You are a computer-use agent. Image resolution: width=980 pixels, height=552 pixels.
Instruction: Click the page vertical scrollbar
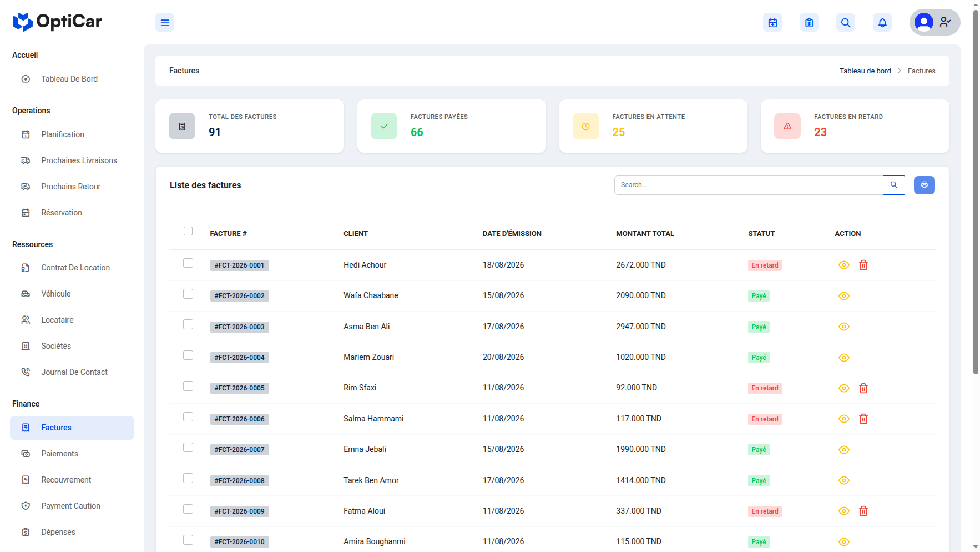[x=976, y=192]
